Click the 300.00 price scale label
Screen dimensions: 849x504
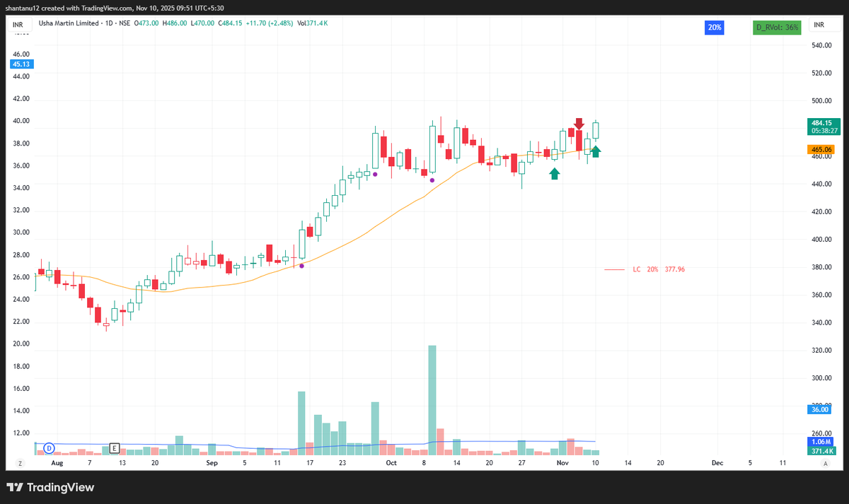(821, 378)
